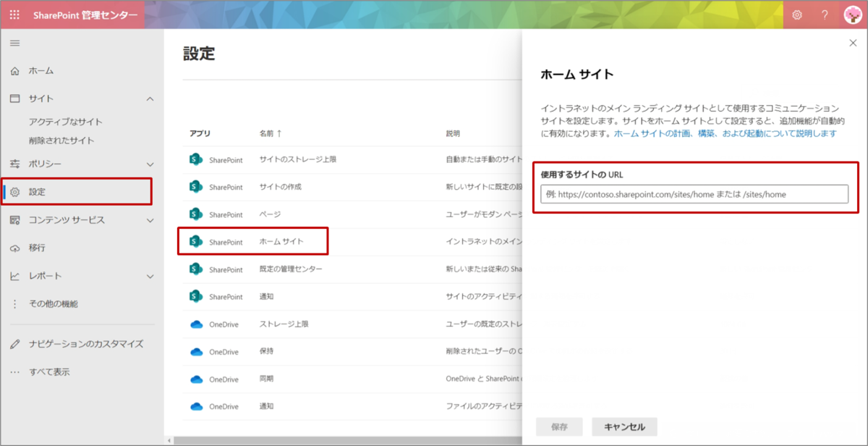
Task: Open the settings gear in header
Action: pyautogui.click(x=796, y=14)
